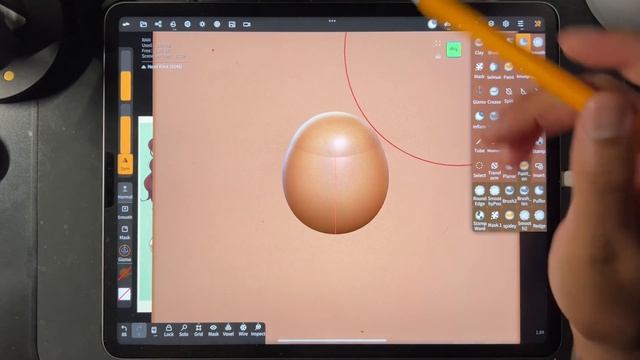Screen dimensions: 640x360
Task: Open the crossed-tools menu icon
Action: 538,24
